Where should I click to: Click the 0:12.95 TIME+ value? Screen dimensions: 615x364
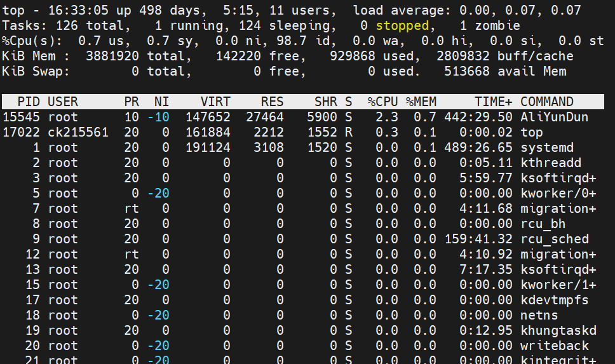pyautogui.click(x=486, y=331)
